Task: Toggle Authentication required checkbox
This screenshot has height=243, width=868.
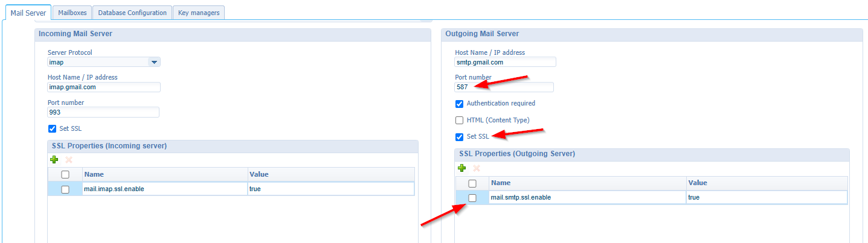Action: (459, 104)
